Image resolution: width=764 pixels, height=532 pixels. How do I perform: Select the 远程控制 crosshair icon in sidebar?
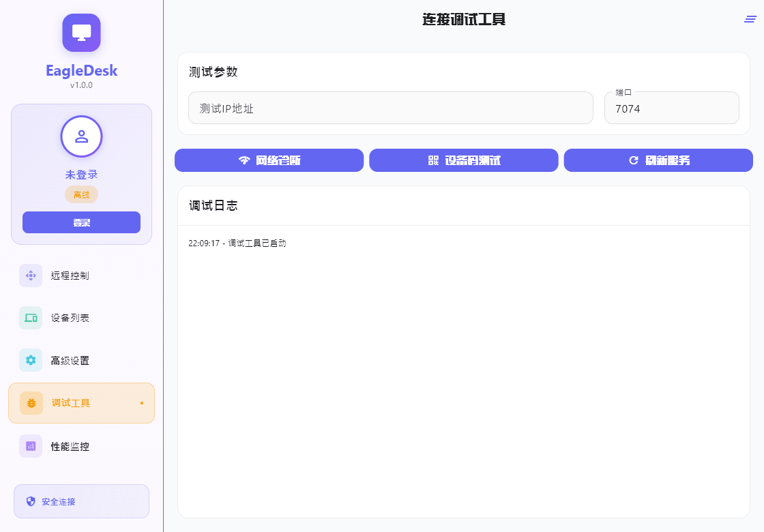point(31,276)
